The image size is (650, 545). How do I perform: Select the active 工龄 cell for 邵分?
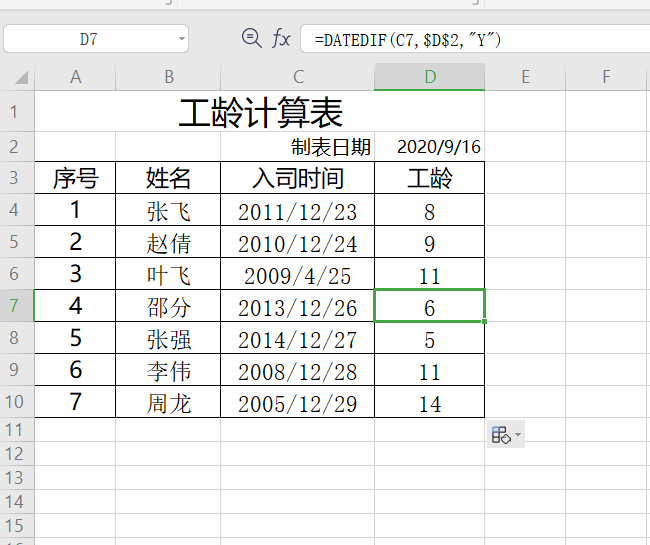click(429, 305)
